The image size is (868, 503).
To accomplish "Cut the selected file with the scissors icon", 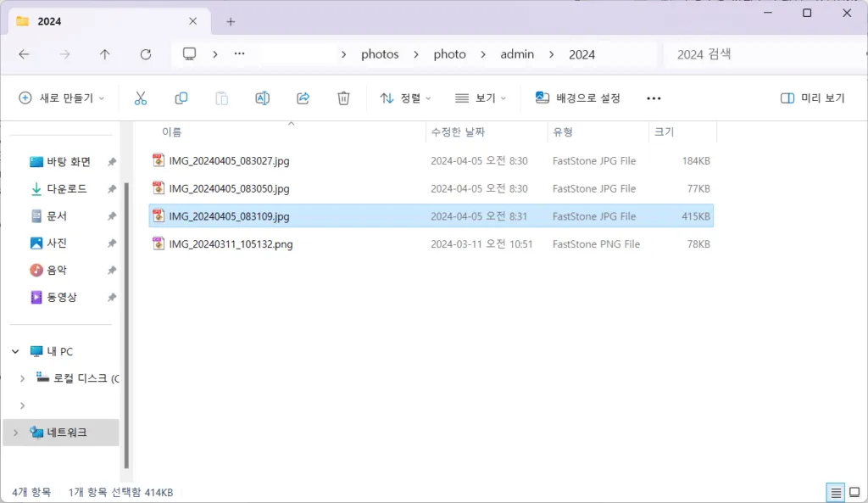I will pyautogui.click(x=141, y=98).
